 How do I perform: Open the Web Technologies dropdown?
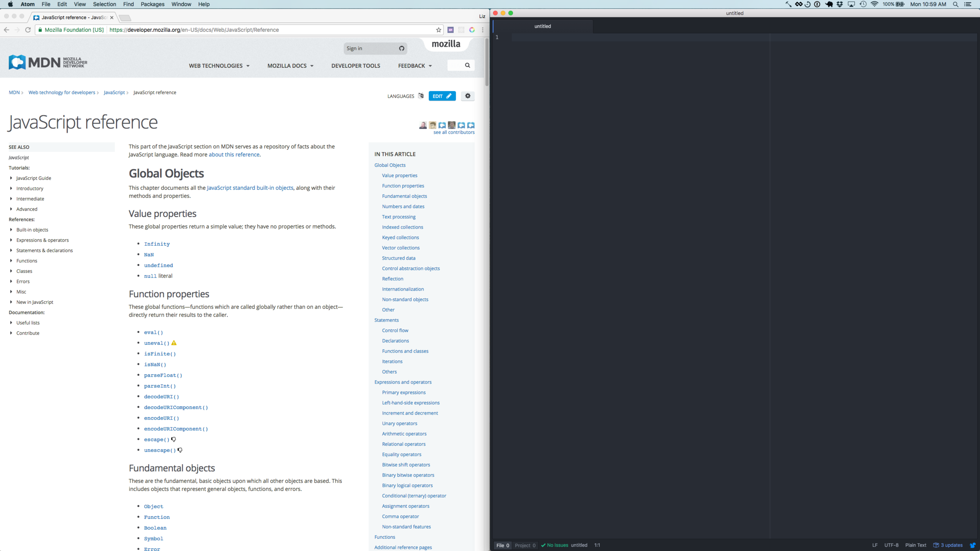219,66
